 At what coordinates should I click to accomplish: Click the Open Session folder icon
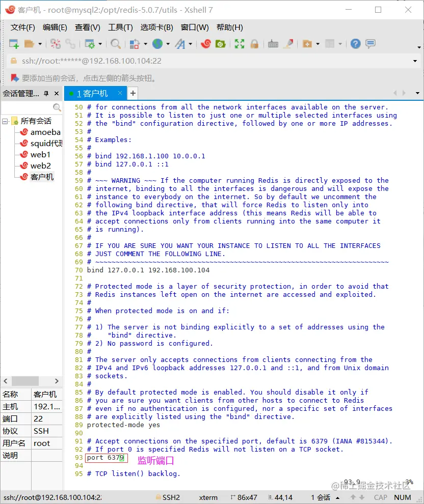tap(29, 44)
